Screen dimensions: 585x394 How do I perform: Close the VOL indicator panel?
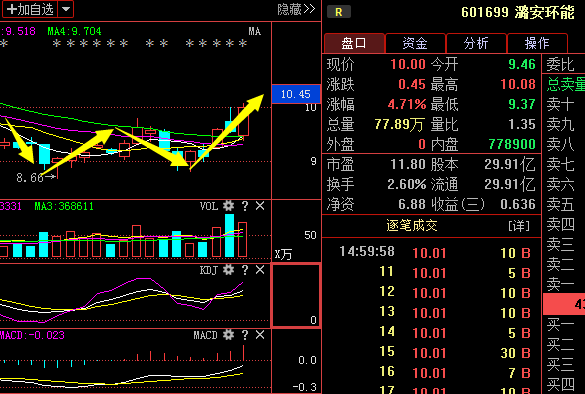260,206
